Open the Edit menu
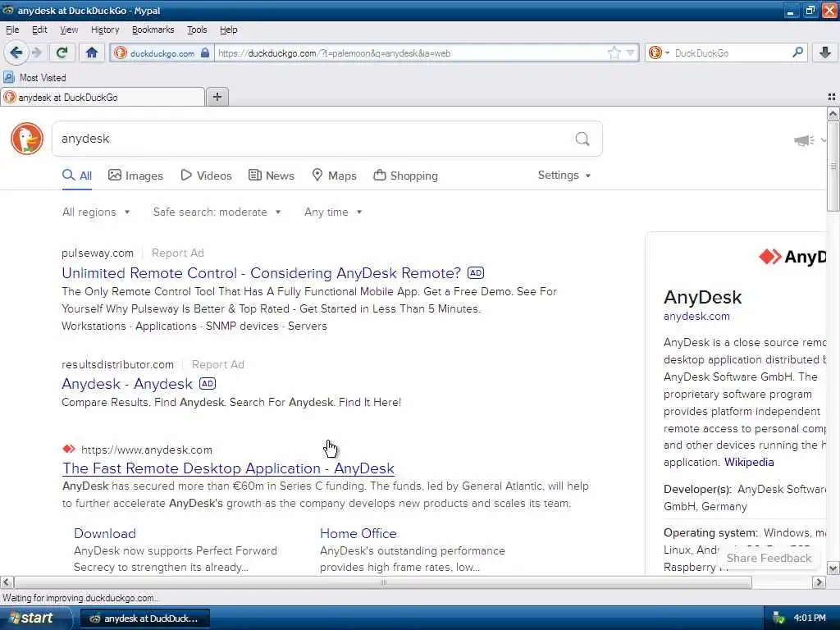Image resolution: width=840 pixels, height=630 pixels. click(39, 30)
